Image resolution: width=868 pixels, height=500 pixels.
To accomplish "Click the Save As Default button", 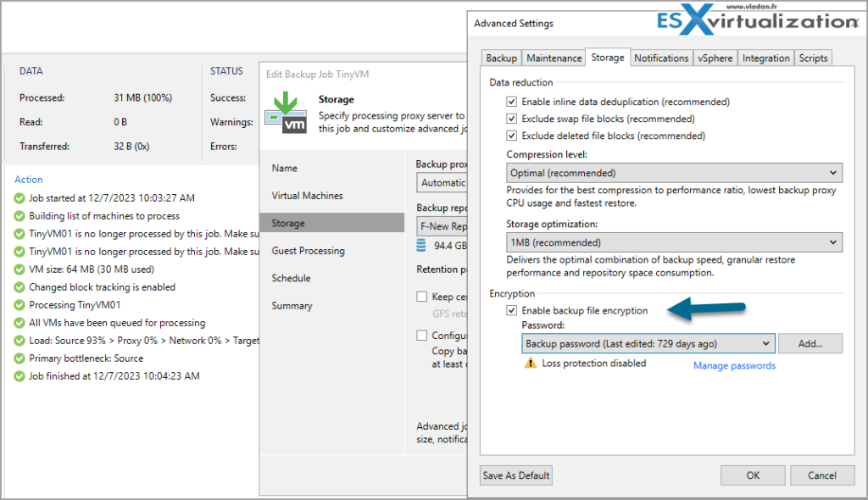I will (x=515, y=475).
